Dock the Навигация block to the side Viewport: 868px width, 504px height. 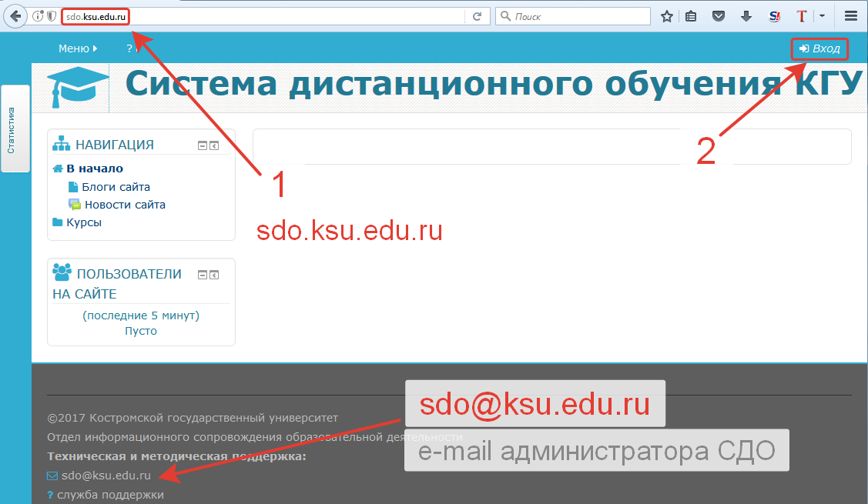[214, 145]
